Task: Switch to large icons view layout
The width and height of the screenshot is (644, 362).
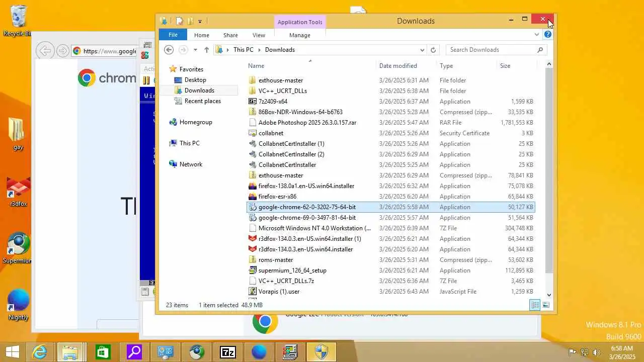Action: (546, 305)
